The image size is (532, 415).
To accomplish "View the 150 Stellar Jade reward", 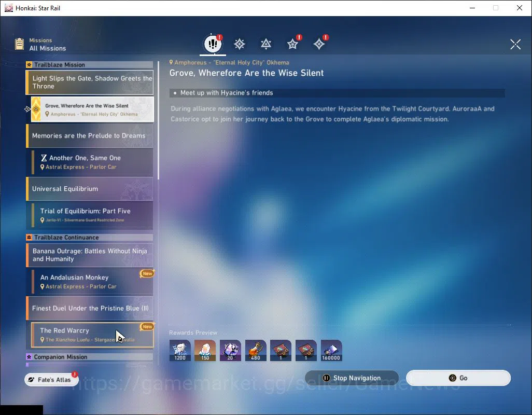I will pos(205,351).
